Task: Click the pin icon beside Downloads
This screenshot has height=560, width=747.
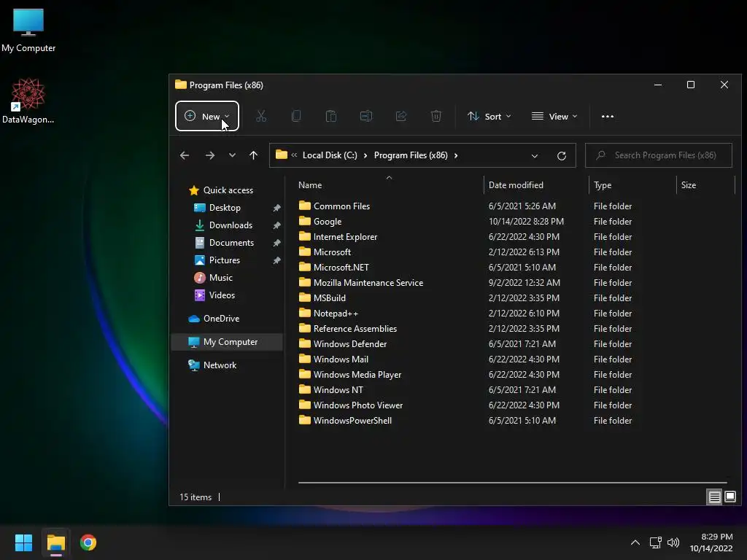Action: pyautogui.click(x=276, y=226)
